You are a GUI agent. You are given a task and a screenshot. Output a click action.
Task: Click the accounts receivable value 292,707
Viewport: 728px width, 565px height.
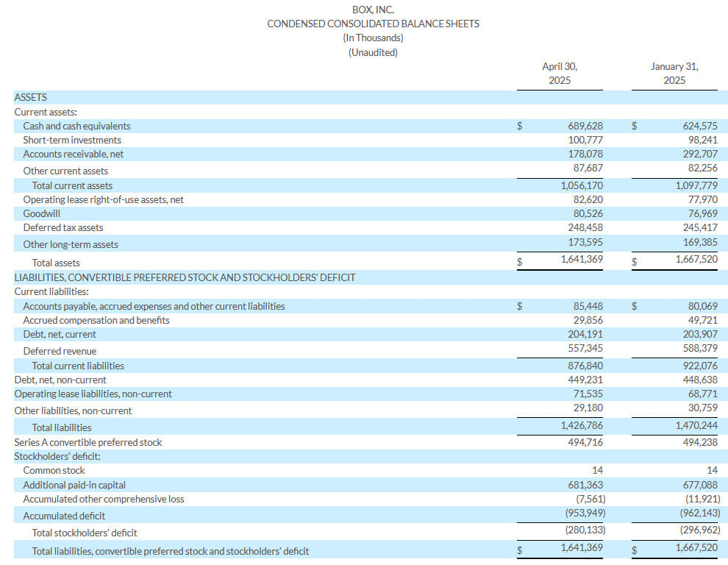[x=699, y=154]
